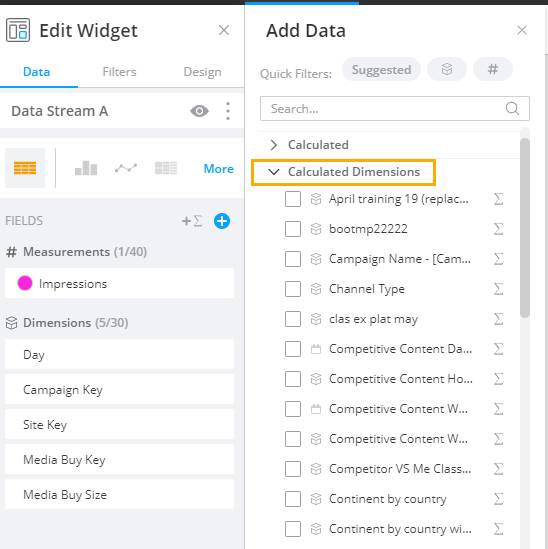The image size is (548, 549).
Task: Select the Day dimension field
Action: [119, 354]
